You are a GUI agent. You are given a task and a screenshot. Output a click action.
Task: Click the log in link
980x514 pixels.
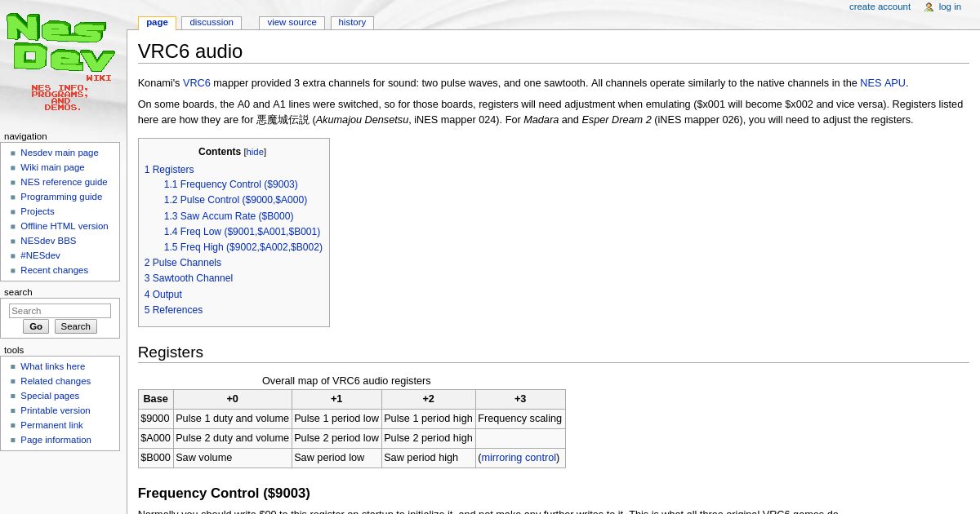(x=950, y=7)
